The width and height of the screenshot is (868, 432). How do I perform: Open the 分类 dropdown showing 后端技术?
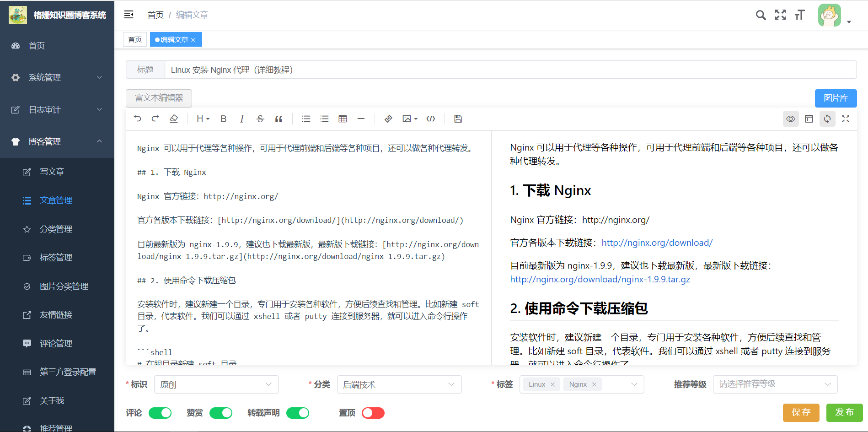tap(399, 384)
